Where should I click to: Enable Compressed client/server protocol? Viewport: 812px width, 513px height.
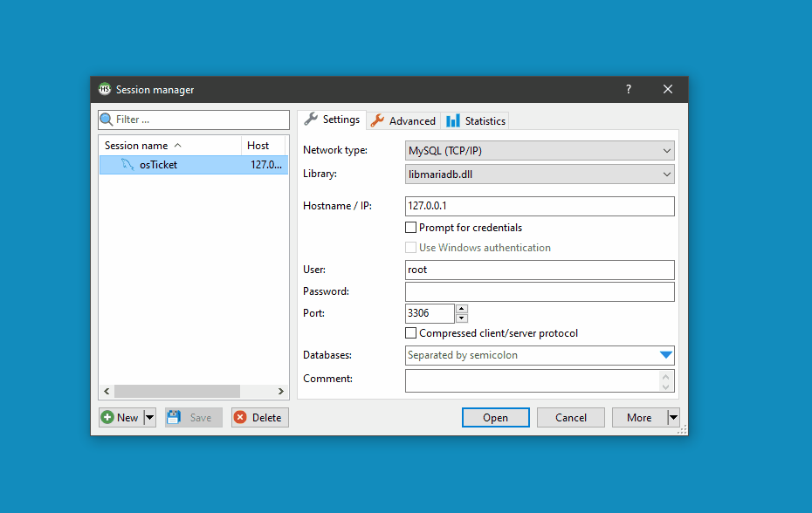click(410, 333)
